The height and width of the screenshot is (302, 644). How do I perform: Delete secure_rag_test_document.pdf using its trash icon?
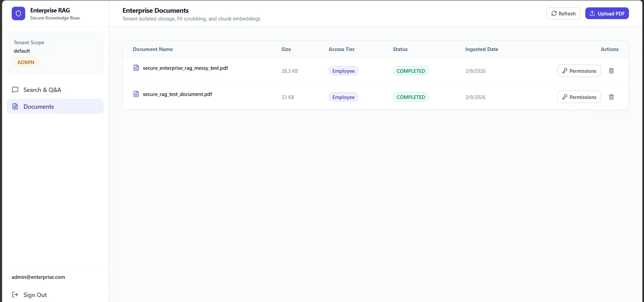(611, 97)
